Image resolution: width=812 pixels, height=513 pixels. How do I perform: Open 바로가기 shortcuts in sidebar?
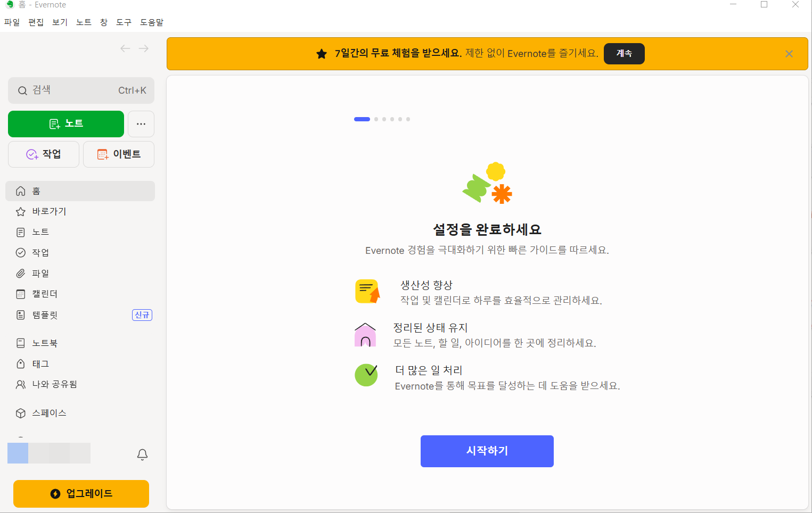(x=80, y=212)
